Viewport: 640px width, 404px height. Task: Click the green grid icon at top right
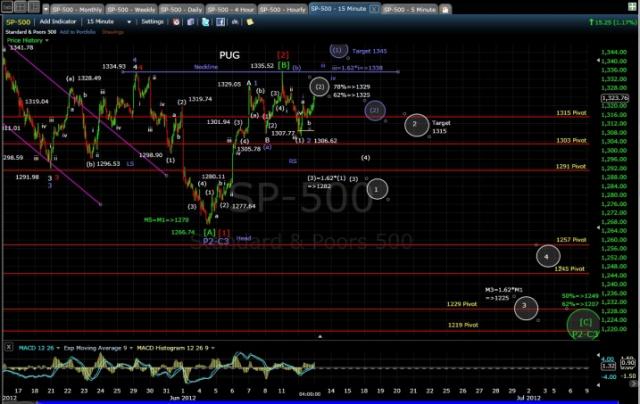632,7
